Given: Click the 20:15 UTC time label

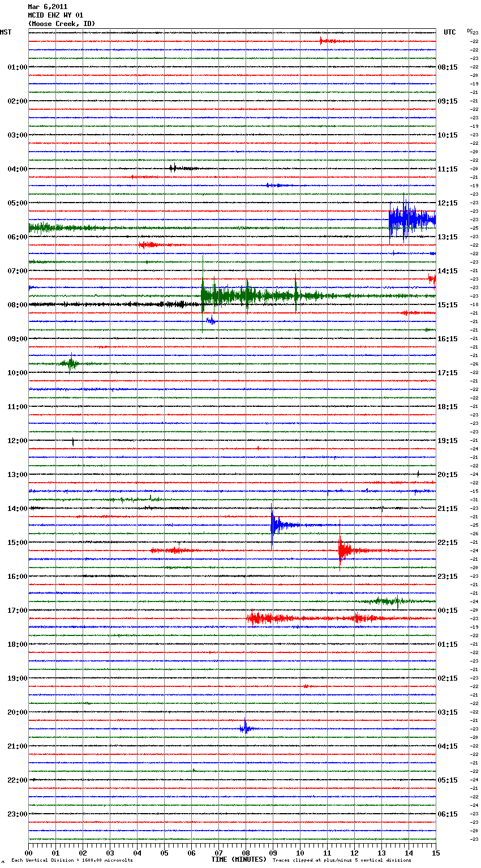Looking at the screenshot, I should pyautogui.click(x=448, y=475).
